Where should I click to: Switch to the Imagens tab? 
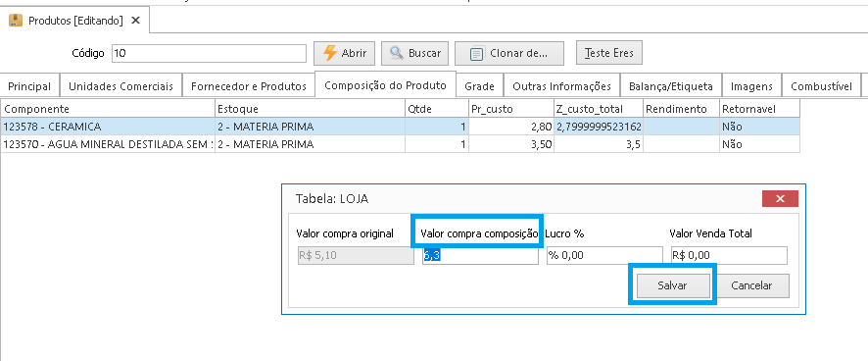tap(751, 86)
